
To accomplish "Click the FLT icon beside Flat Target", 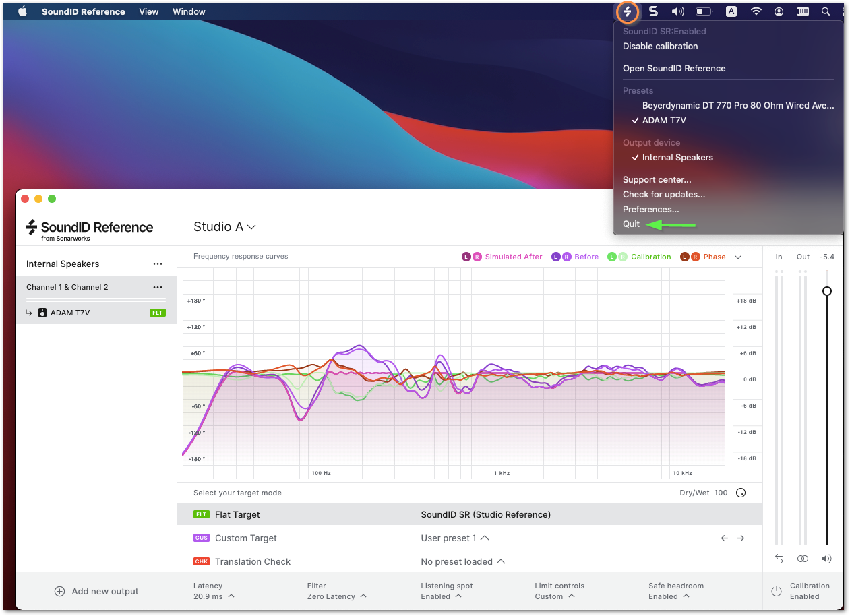I will [x=201, y=514].
